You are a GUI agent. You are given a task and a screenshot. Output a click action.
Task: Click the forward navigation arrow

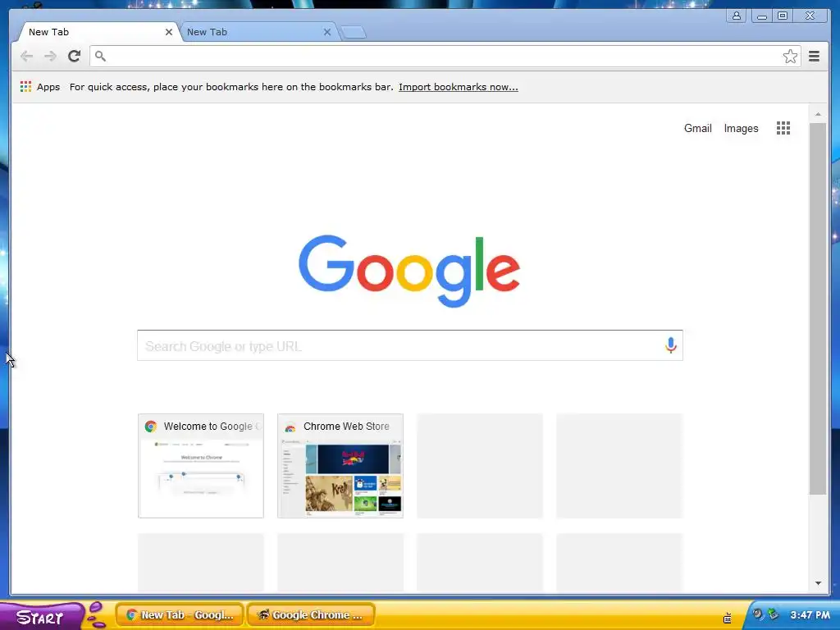(50, 57)
